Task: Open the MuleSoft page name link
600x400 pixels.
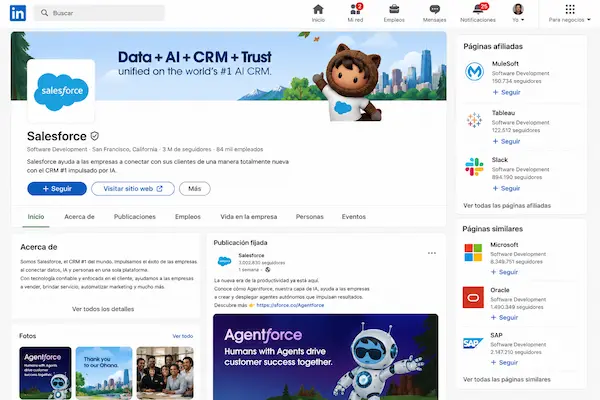Action: 505,64
